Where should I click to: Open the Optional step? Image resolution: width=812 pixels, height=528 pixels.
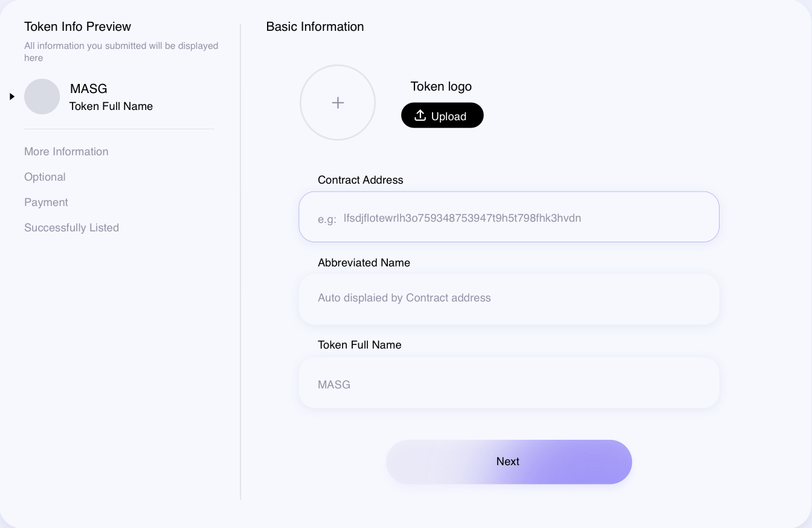click(x=45, y=177)
